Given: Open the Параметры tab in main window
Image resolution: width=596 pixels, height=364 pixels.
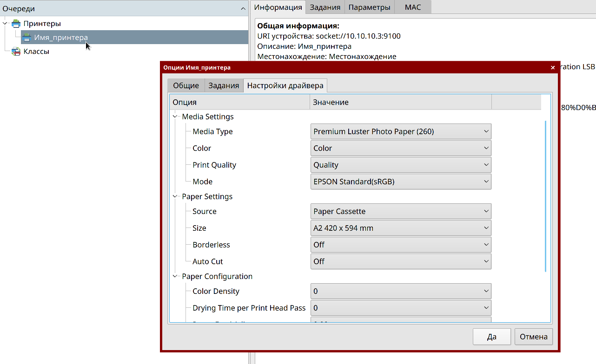Looking at the screenshot, I should pos(369,7).
